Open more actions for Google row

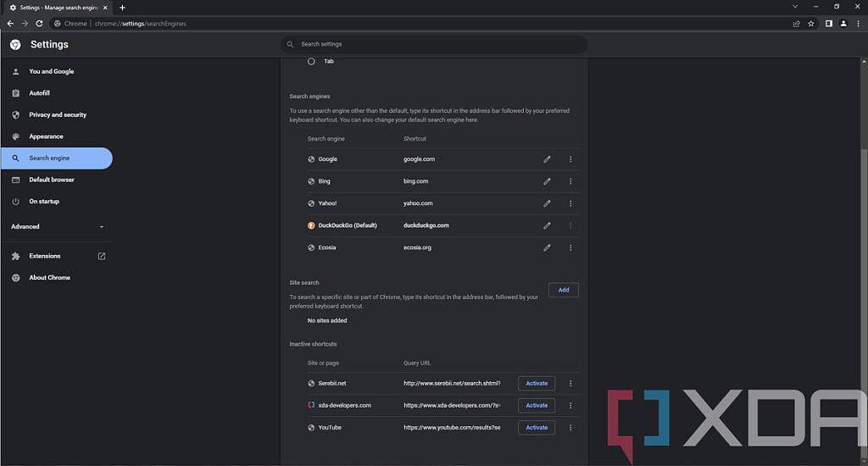(x=570, y=159)
